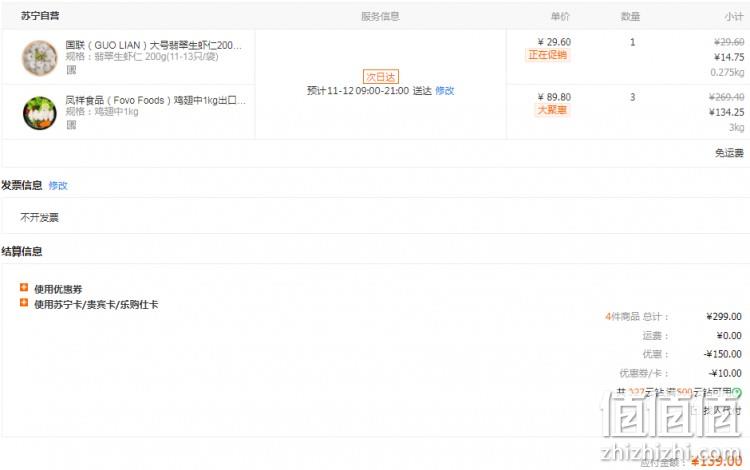Click the 团 icon under chicken wings item
750x470 pixels.
(71, 125)
